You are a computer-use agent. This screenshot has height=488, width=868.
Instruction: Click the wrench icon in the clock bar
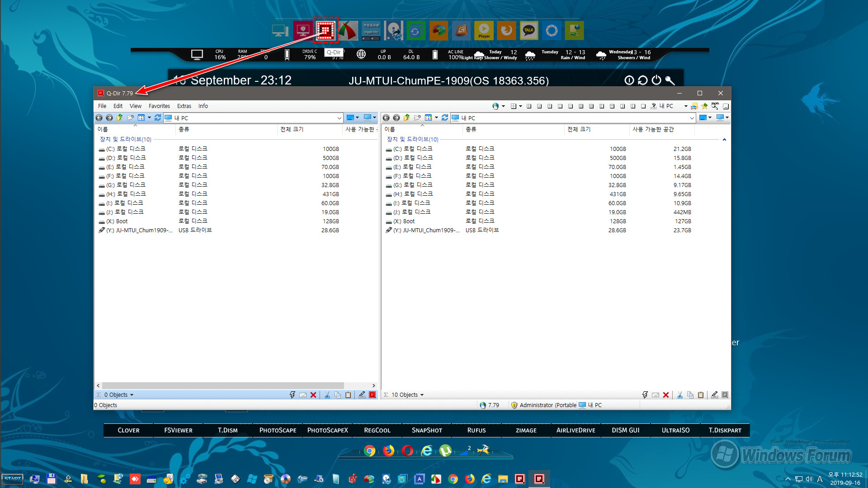coord(670,80)
